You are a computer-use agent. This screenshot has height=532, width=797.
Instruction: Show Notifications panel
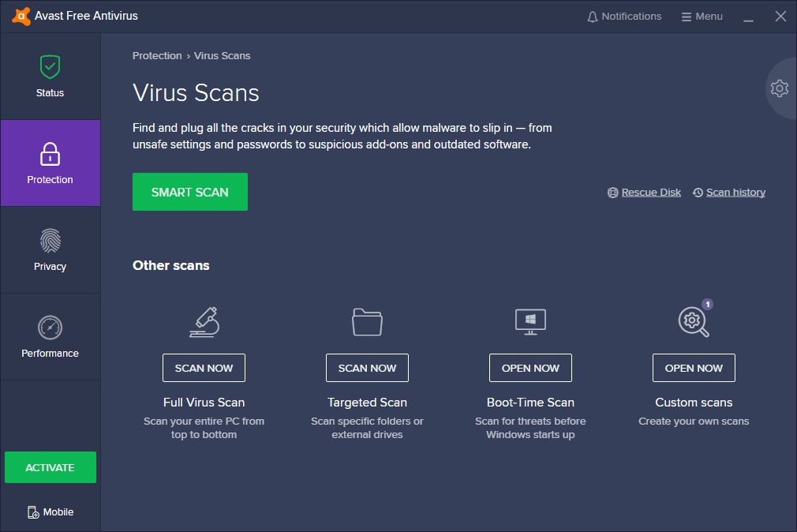624,17
